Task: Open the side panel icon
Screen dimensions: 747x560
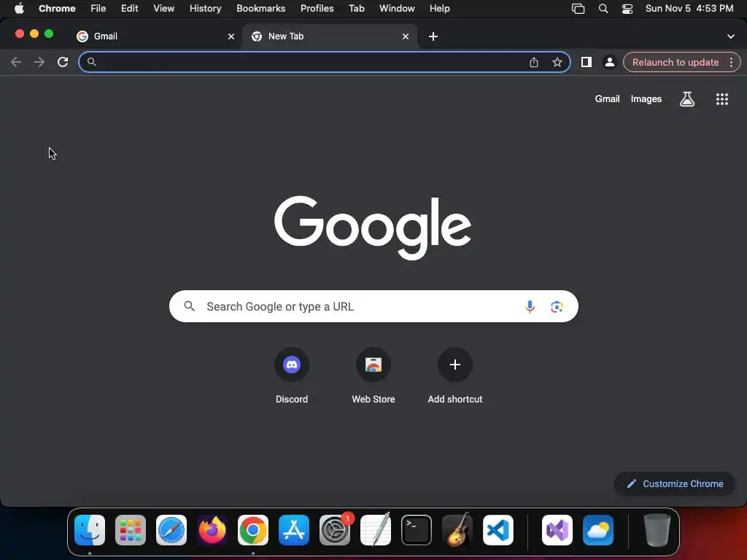Action: 586,62
